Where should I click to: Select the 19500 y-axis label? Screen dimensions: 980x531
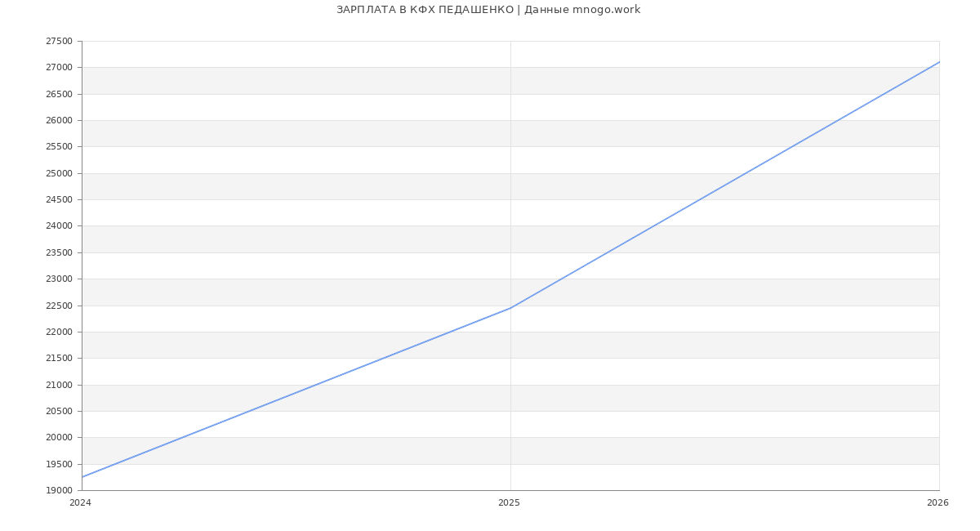pyautogui.click(x=59, y=464)
